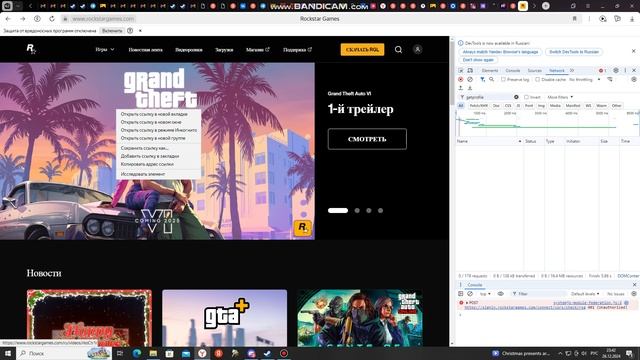Expand more DevTools tabs chevron
The height and width of the screenshot is (360, 640).
coord(572,71)
